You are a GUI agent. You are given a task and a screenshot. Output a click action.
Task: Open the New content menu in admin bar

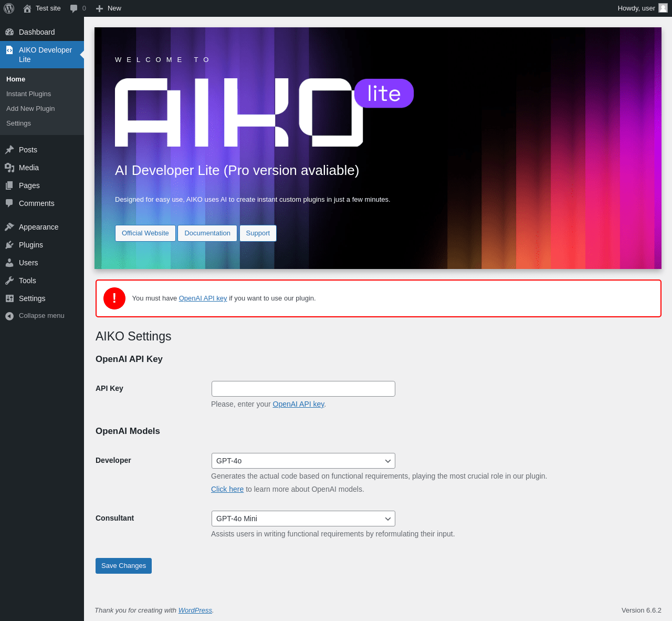coord(109,8)
